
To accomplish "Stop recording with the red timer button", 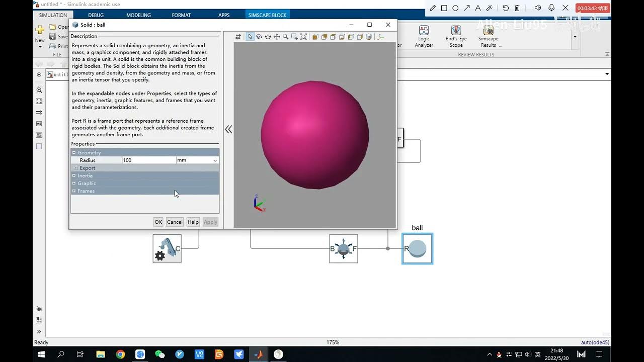I will [x=593, y=8].
